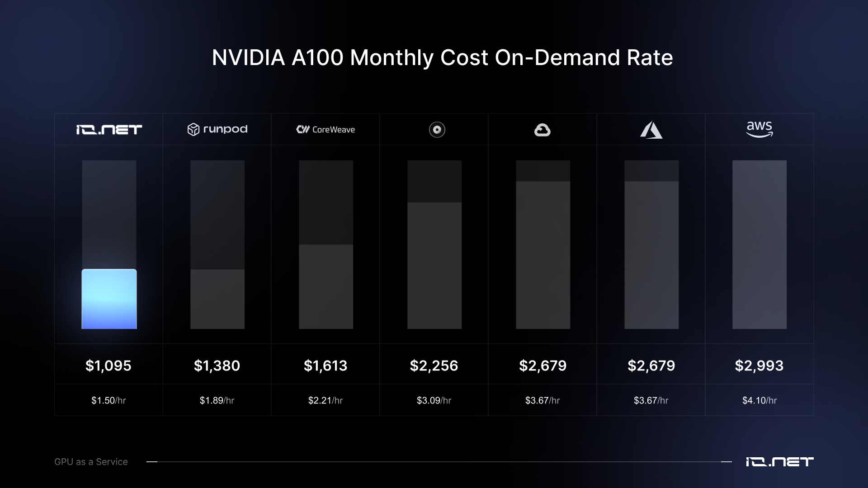This screenshot has height=488, width=868.
Task: Click the $2,993 monthly price
Action: click(x=759, y=366)
